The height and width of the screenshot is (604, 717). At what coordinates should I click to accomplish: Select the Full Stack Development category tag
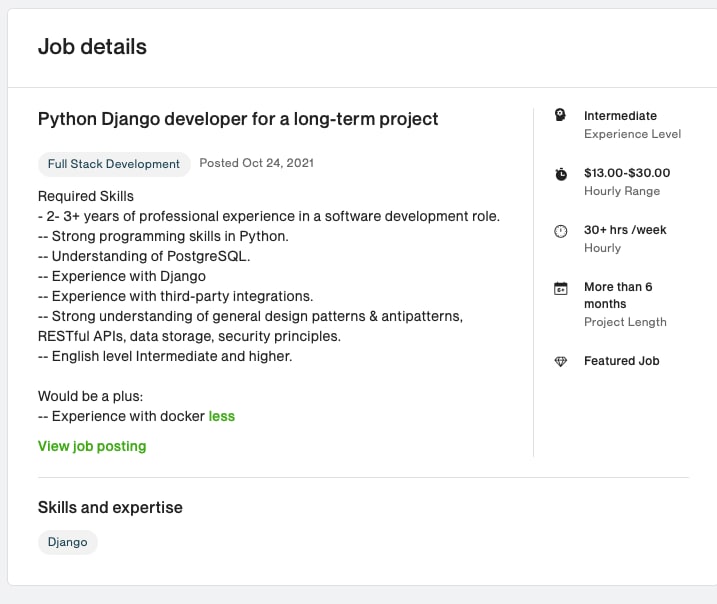click(x=114, y=164)
